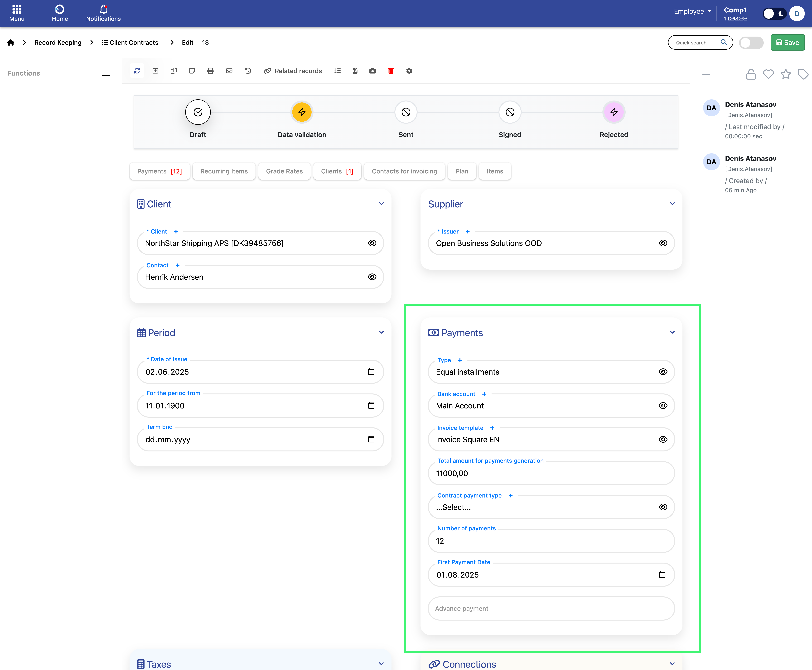The width and height of the screenshot is (812, 670).
Task: Open record history via the clock icon
Action: point(248,71)
